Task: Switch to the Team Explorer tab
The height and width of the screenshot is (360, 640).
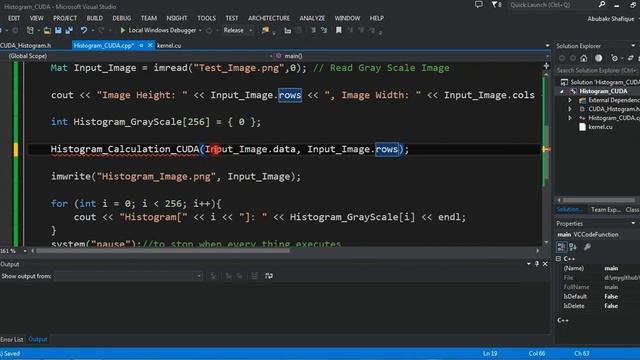Action: pyautogui.click(x=606, y=209)
